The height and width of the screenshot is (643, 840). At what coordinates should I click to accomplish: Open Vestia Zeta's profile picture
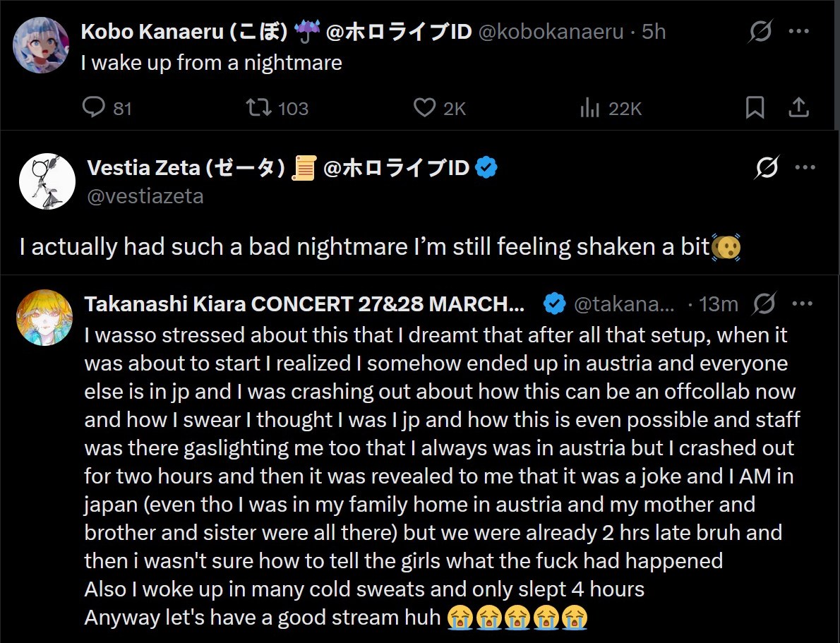[47, 181]
